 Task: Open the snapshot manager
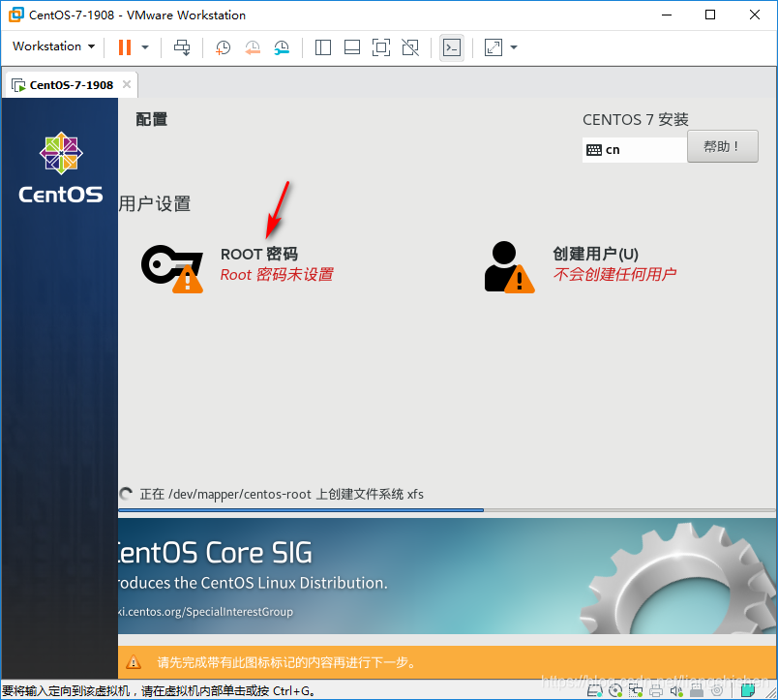coord(282,46)
